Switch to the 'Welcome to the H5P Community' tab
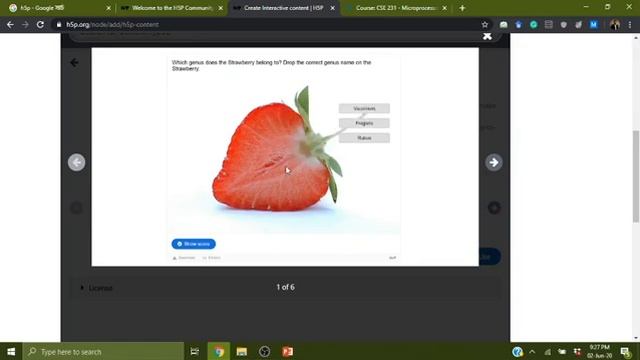640x360 pixels. point(171,8)
